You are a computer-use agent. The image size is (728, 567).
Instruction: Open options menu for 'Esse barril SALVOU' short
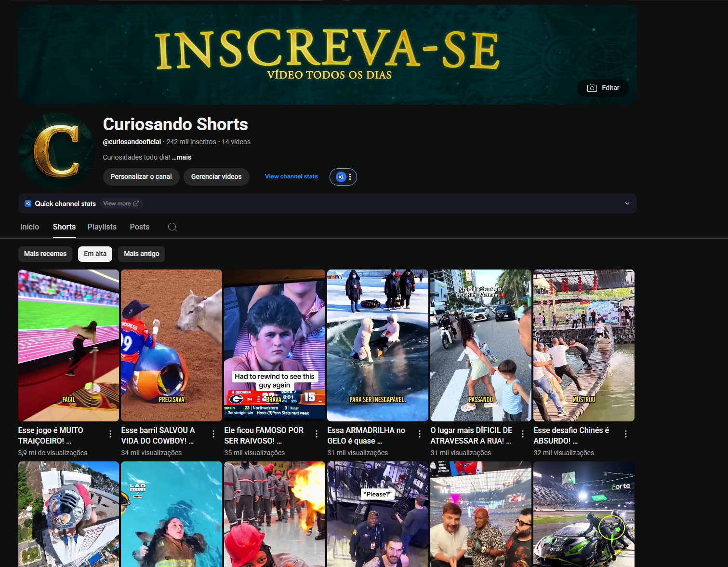click(213, 434)
